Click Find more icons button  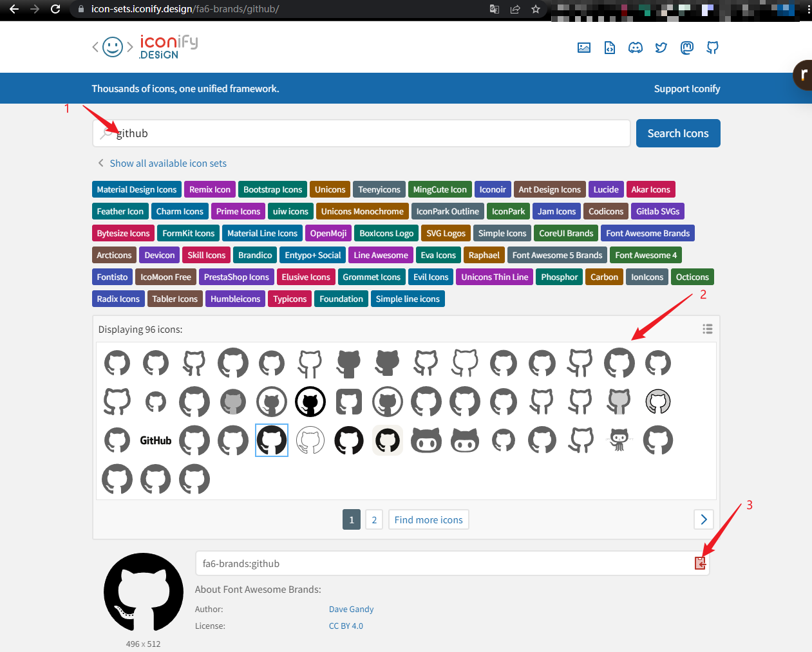point(429,519)
